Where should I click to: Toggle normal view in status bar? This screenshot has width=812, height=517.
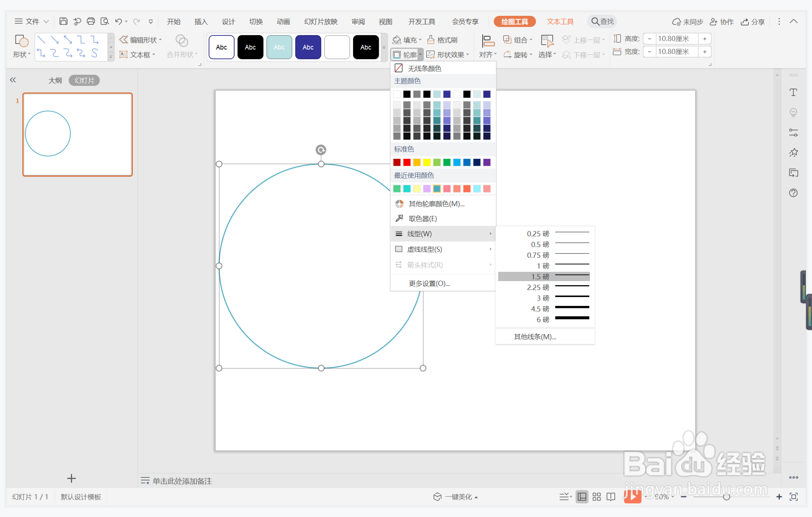click(582, 497)
